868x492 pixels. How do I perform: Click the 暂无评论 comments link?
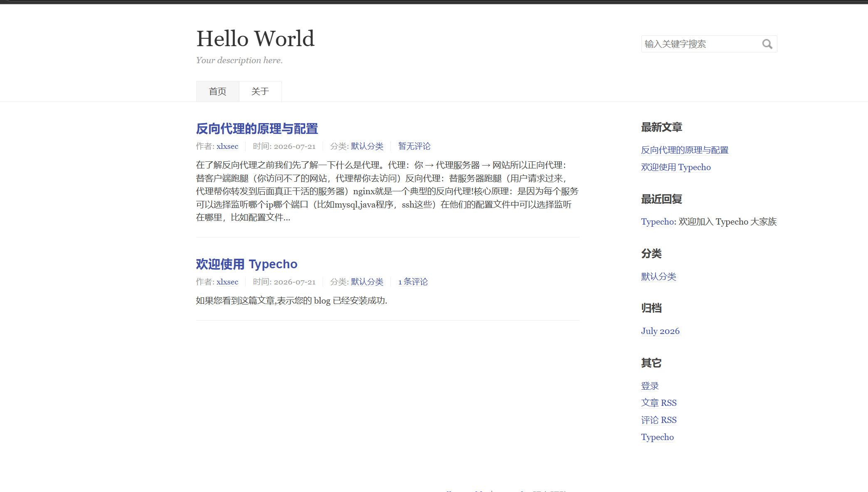click(414, 146)
